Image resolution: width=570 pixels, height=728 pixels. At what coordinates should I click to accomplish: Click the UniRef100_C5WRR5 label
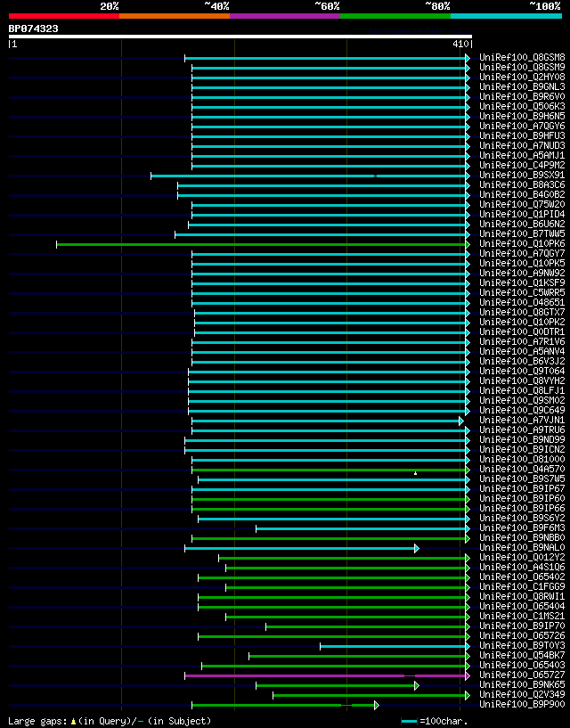pyautogui.click(x=522, y=292)
